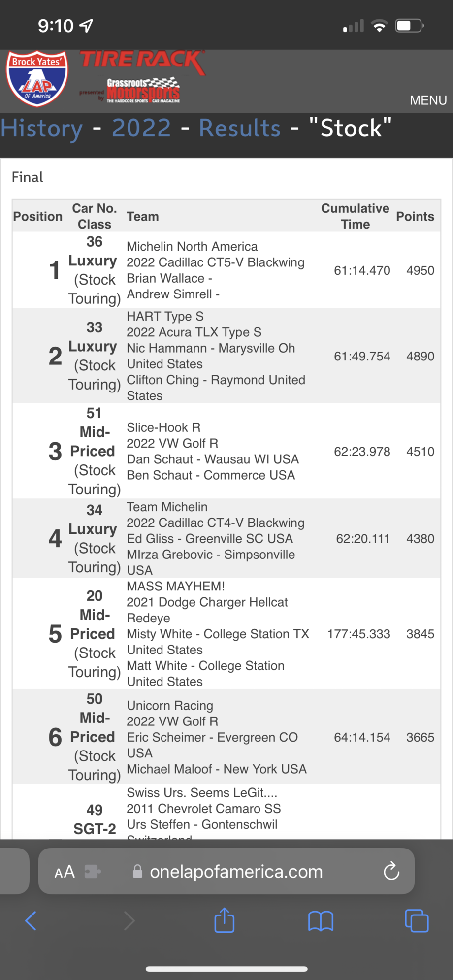Go to the History breadcrumb link
The image size is (453, 980).
(x=41, y=129)
